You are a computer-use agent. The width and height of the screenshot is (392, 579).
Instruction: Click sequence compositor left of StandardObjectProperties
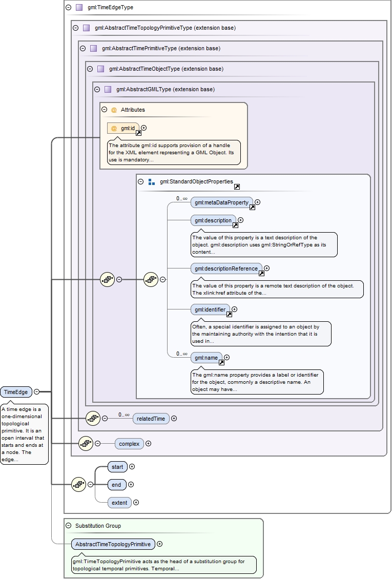click(151, 280)
